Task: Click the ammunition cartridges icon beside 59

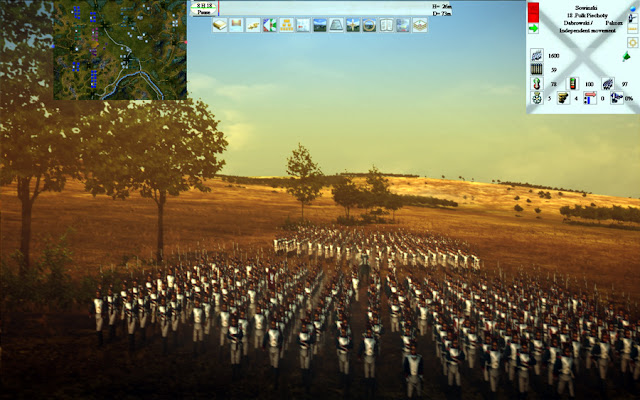Action: pos(537,69)
